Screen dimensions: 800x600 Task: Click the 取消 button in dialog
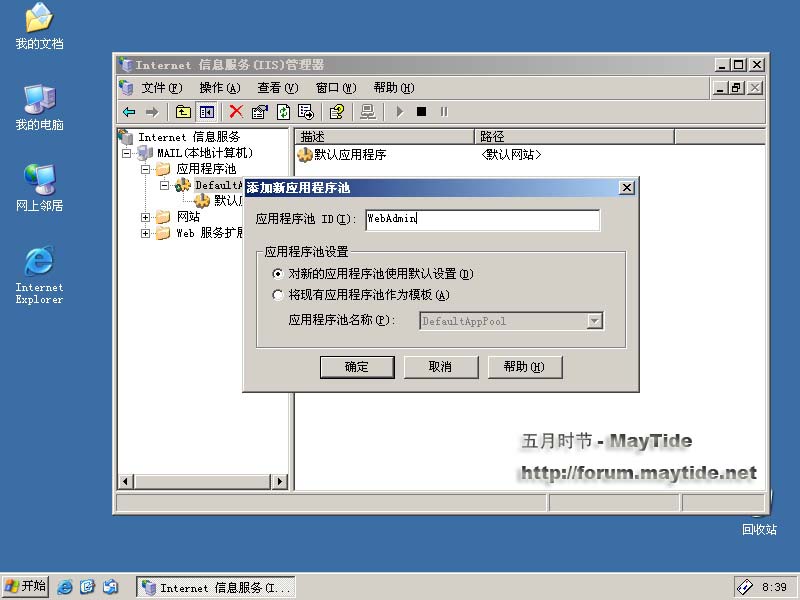pyautogui.click(x=440, y=367)
